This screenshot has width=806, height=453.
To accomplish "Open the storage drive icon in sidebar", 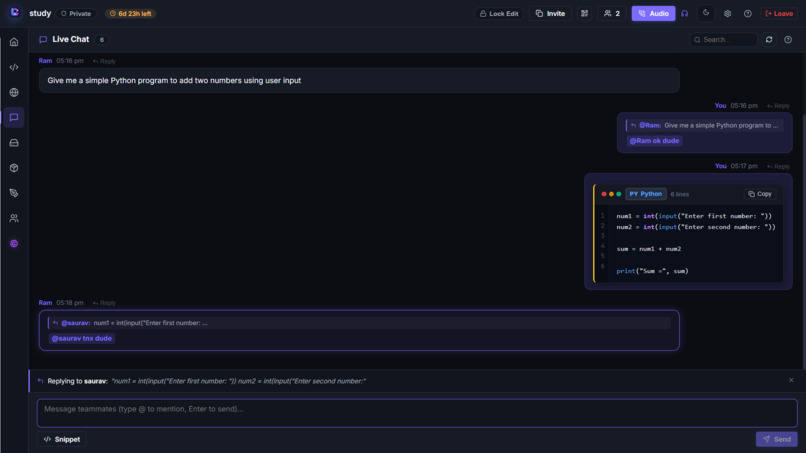I will [14, 143].
